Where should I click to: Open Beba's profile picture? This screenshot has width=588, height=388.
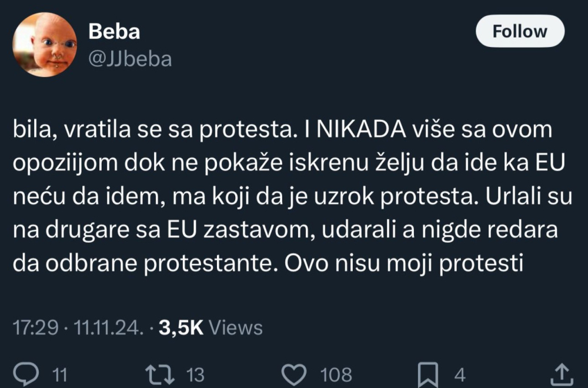45,45
